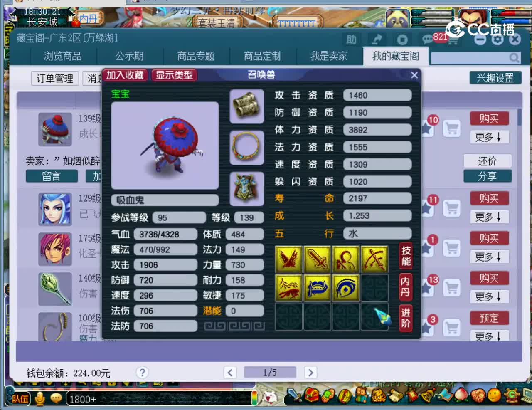532x410 pixels.
Task: Expand 更多 for the 140级 item
Action: coord(489,296)
